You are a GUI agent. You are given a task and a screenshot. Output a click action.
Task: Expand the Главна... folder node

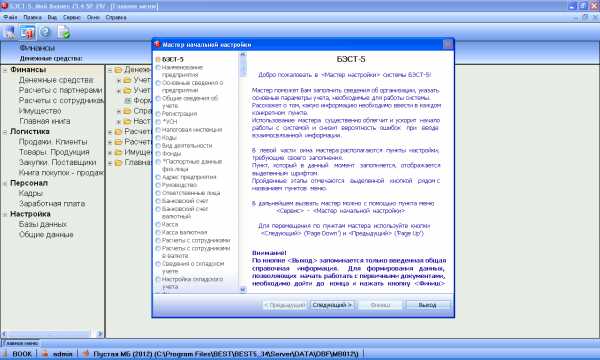(x=110, y=163)
